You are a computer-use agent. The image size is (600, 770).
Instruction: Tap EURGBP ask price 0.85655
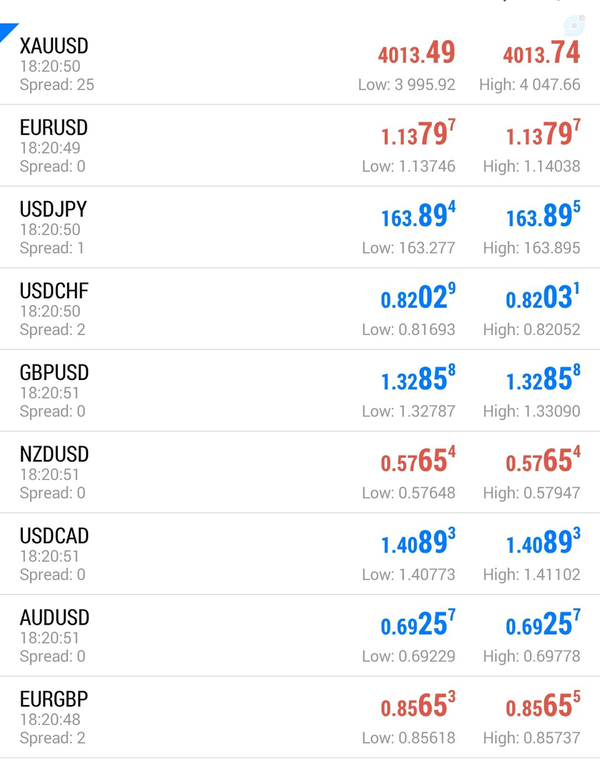pos(543,706)
